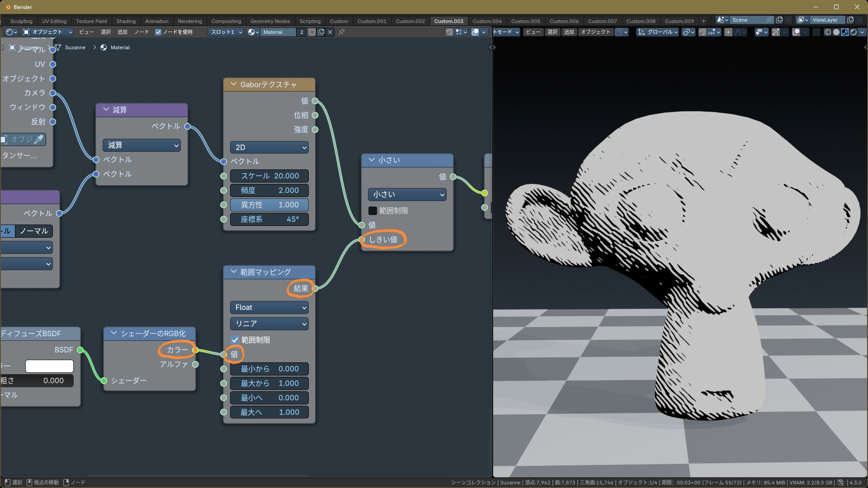Add a new workspace tab with plus icon
The image size is (868, 488).
[x=703, y=21]
